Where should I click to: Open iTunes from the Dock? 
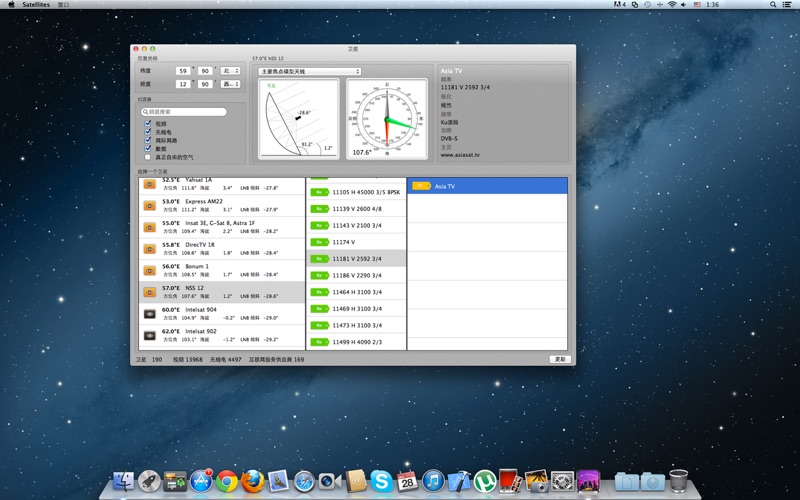tap(433, 481)
